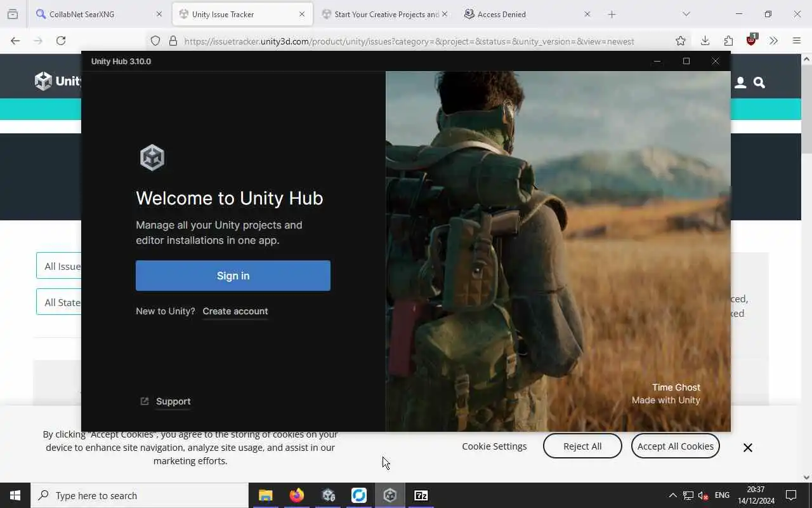Click the network tray icon
This screenshot has width=812, height=508.
point(688,495)
